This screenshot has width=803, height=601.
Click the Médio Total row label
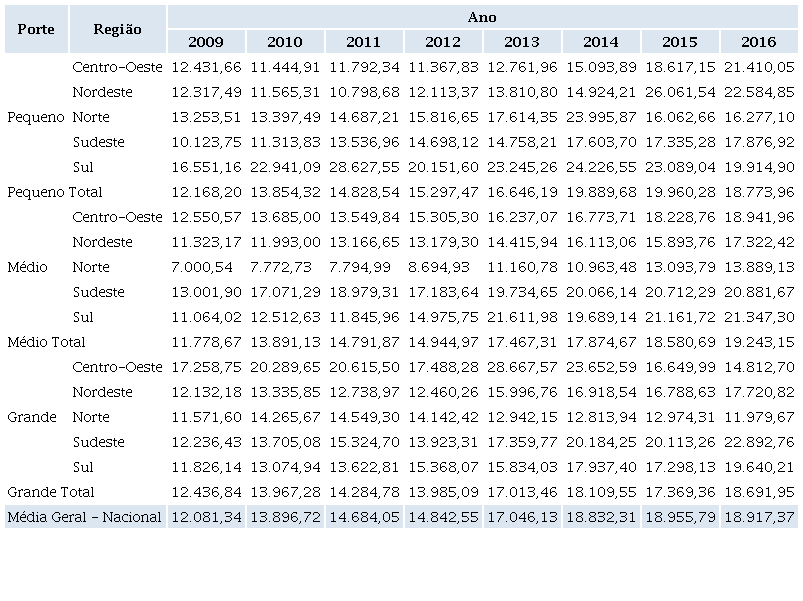(46, 342)
